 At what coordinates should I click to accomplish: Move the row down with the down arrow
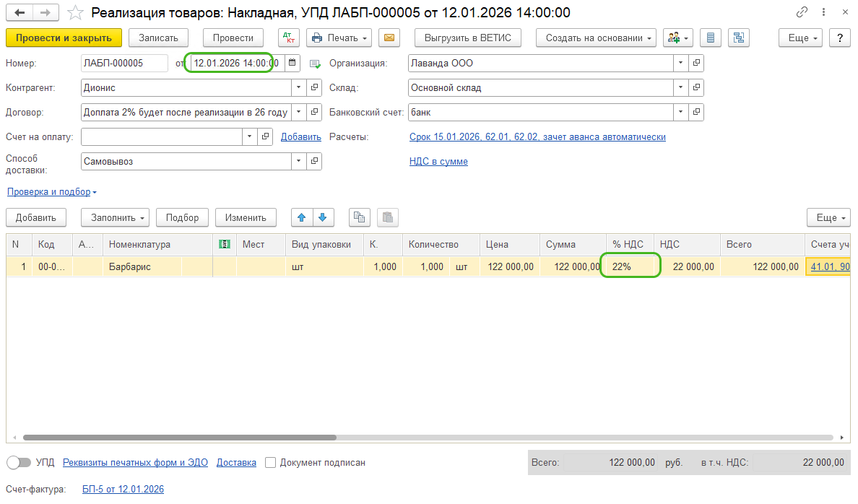[x=322, y=217]
